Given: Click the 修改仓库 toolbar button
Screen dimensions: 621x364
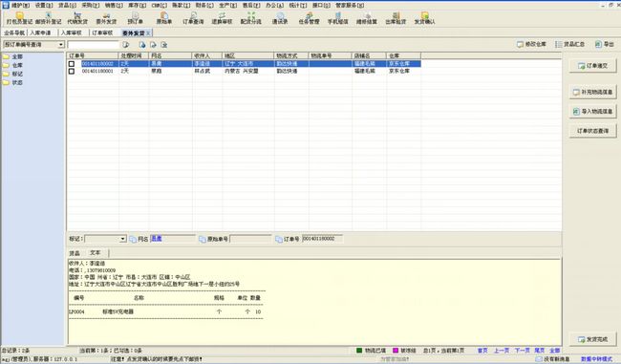Looking at the screenshot, I should pyautogui.click(x=531, y=44).
